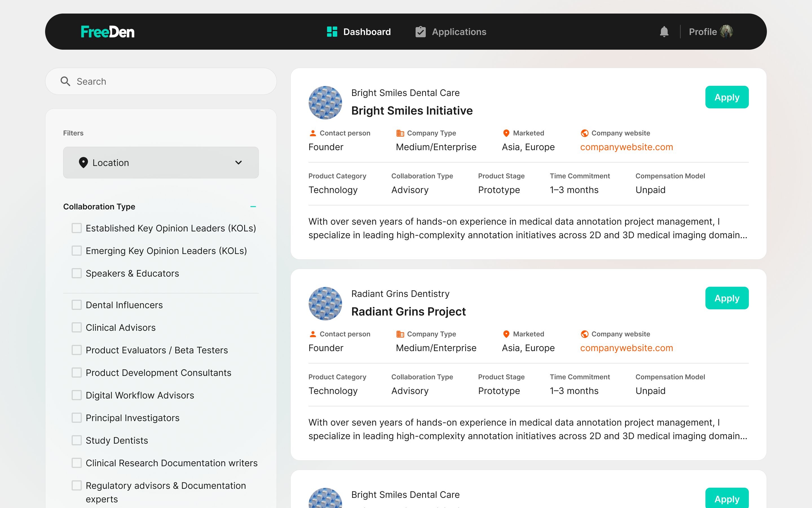
Task: Tick Product Evaluators / Beta Testers
Action: [76, 350]
